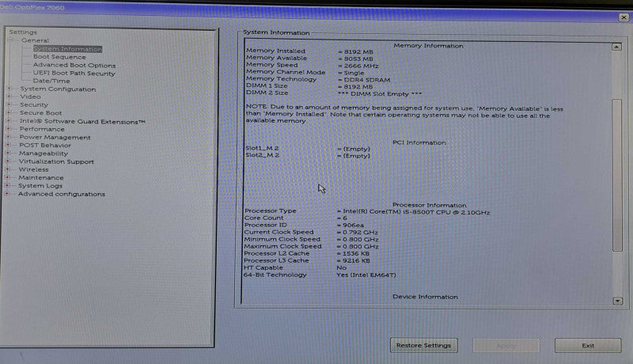Image resolution: width=633 pixels, height=364 pixels.
Task: Click the Apply button
Action: (506, 346)
